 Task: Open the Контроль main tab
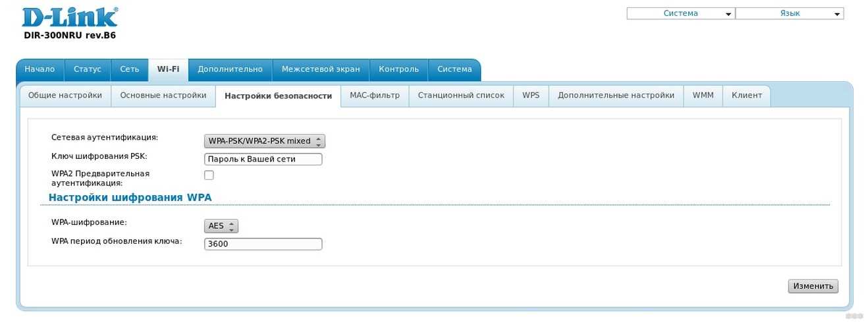pyautogui.click(x=399, y=69)
